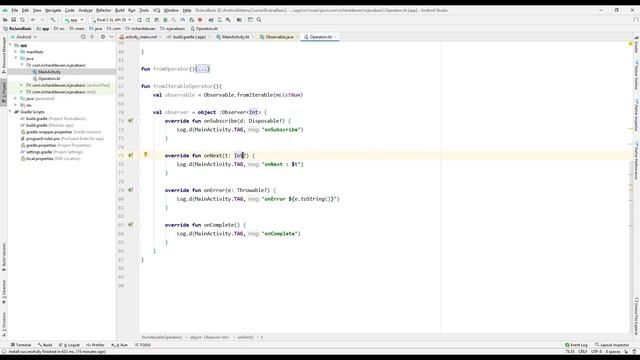Click the Sync/refresh toolbar icon
The image size is (640, 360).
point(22,20)
